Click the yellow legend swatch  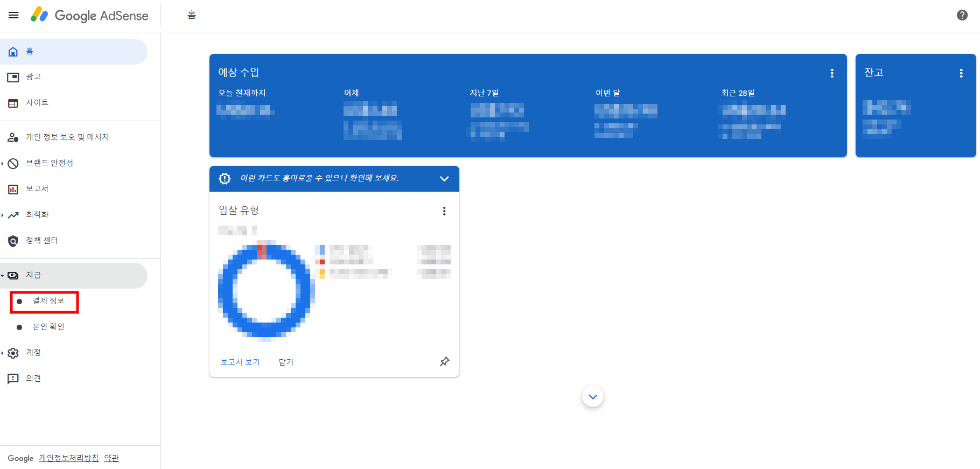pos(322,274)
